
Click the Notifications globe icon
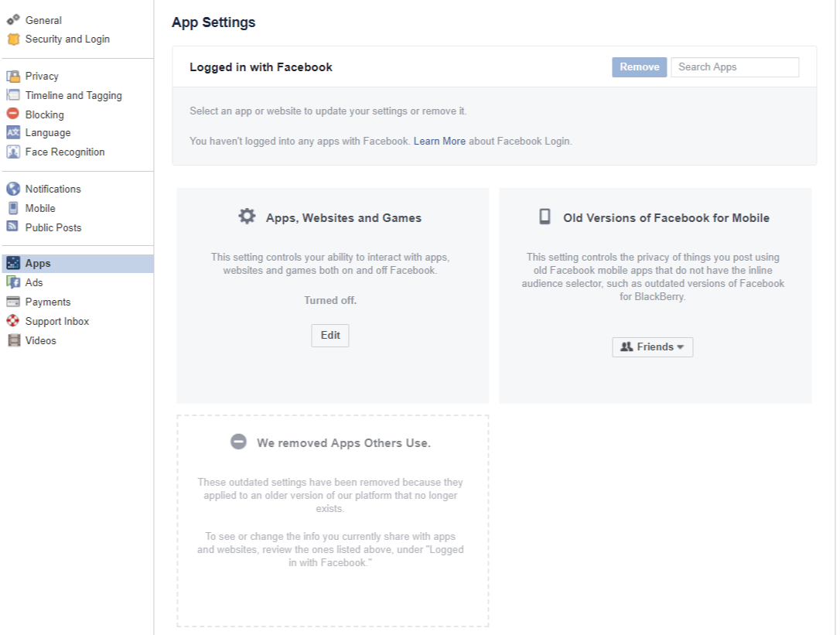click(x=13, y=189)
